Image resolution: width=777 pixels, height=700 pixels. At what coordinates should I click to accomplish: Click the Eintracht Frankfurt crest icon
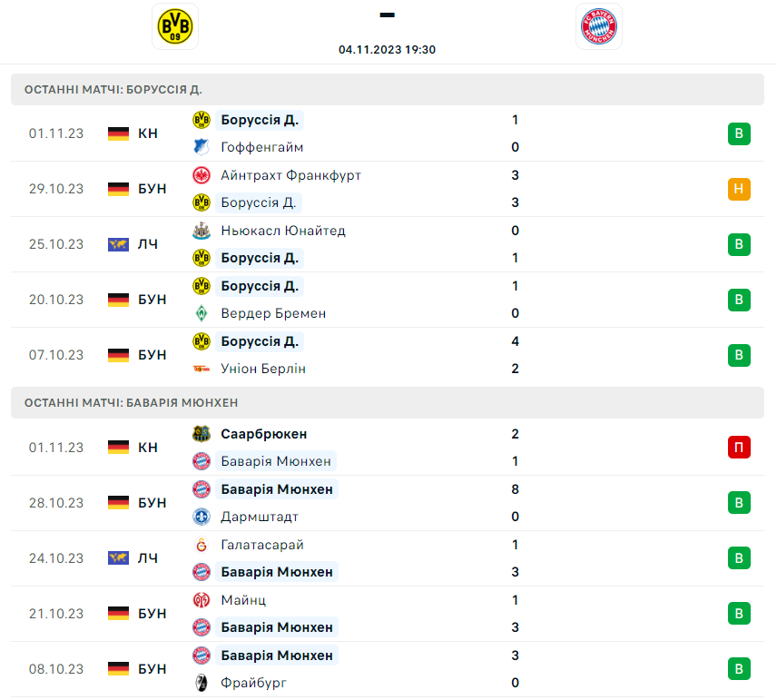[x=202, y=175]
